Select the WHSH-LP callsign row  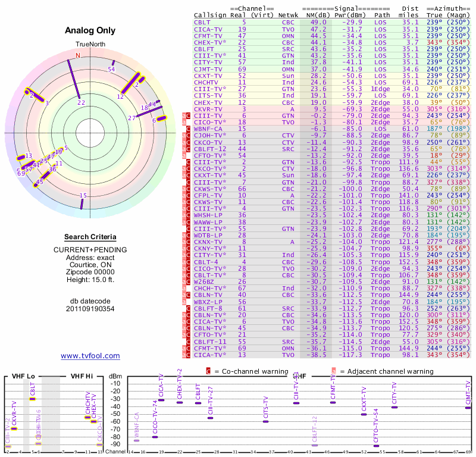[x=208, y=215]
